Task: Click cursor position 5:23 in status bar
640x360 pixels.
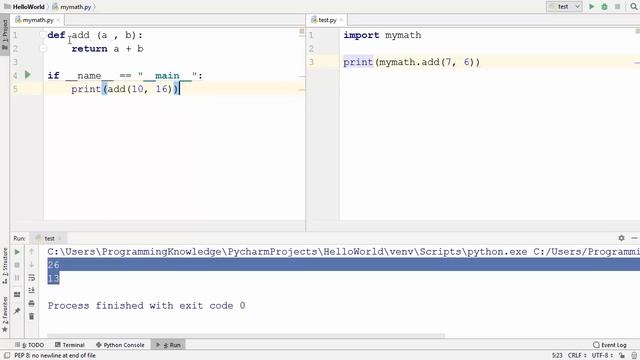Action: (557, 356)
